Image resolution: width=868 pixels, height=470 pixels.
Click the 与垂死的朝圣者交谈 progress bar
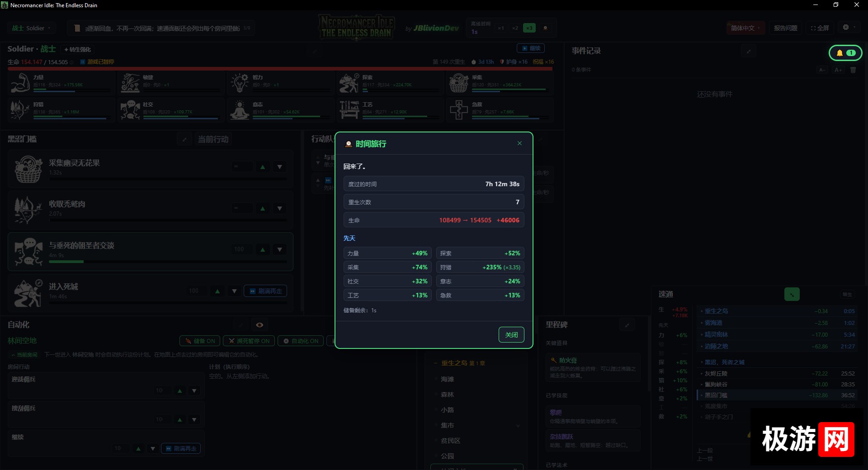(x=168, y=262)
